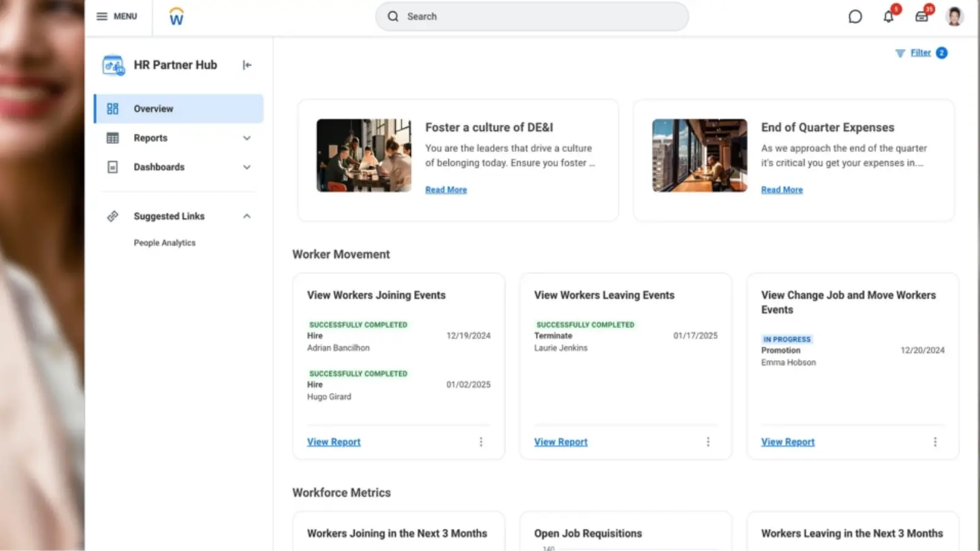
Task: Click Workers Leaving in the Next 3 Months
Action: tap(852, 534)
